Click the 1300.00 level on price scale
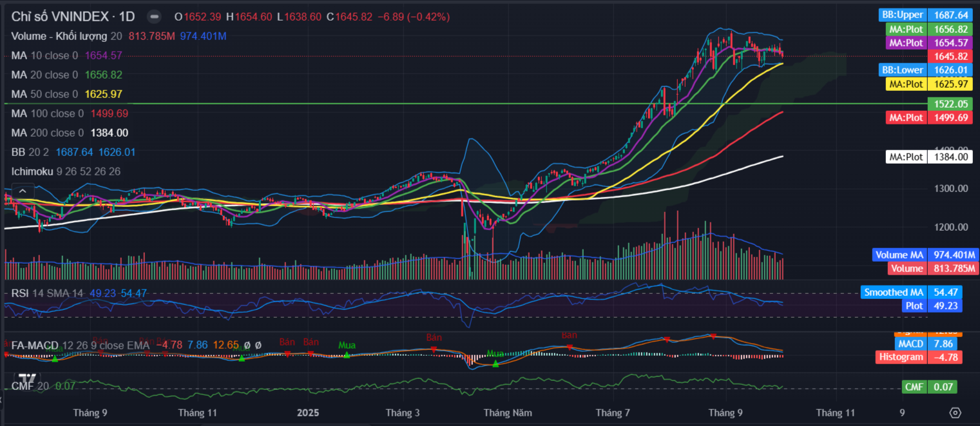Image resolution: width=980 pixels, height=426 pixels. tap(950, 189)
